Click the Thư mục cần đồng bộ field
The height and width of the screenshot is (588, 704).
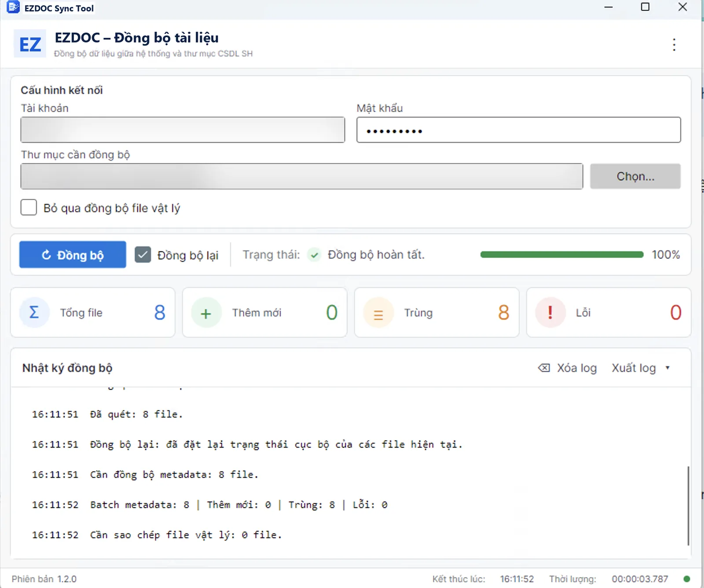302,176
